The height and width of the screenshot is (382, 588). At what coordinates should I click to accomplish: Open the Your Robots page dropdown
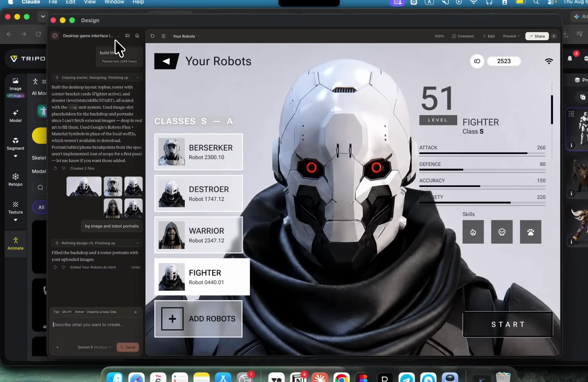[186, 36]
